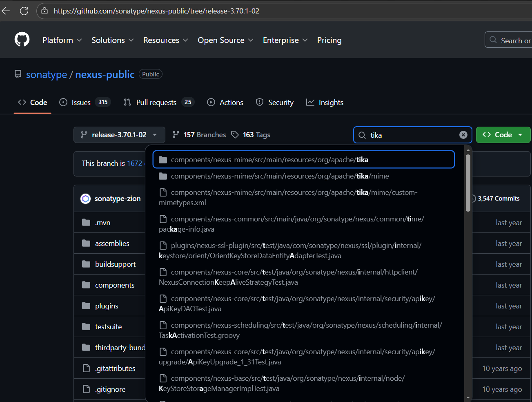Open the plugins folder
The width and height of the screenshot is (532, 402).
(107, 306)
